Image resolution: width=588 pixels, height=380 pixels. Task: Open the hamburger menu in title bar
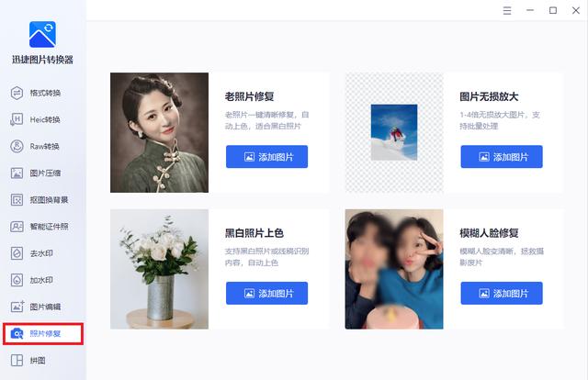click(507, 10)
